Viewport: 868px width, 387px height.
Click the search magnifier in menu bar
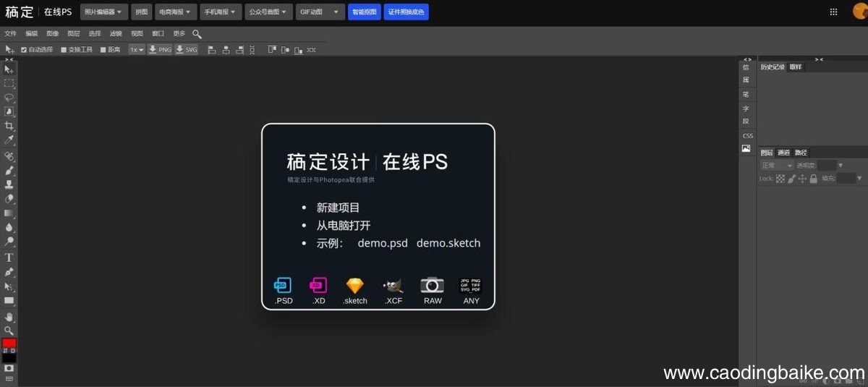(197, 34)
